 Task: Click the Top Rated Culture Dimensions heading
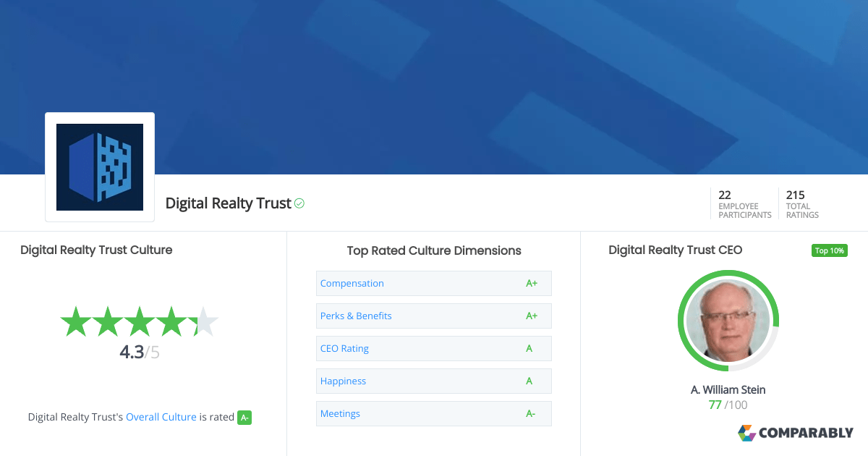click(434, 250)
